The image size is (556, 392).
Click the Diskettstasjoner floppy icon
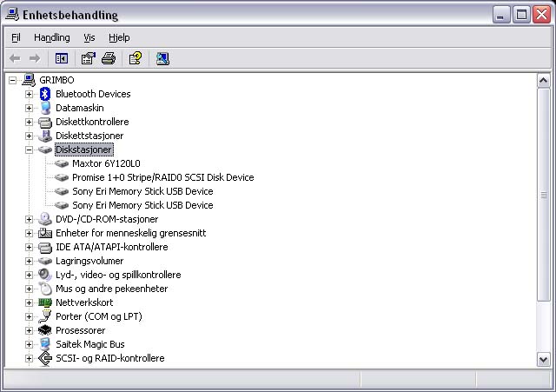point(45,136)
